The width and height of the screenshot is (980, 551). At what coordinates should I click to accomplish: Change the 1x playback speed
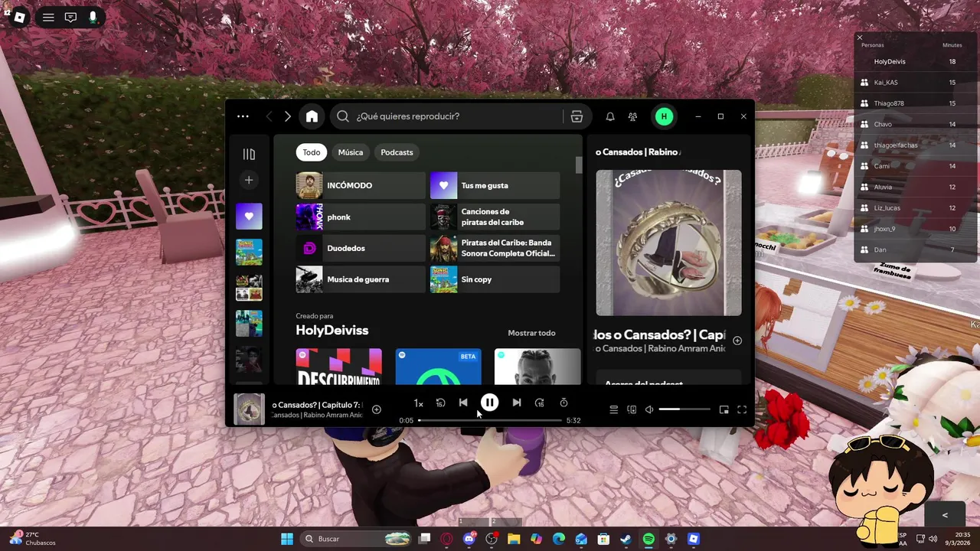click(418, 403)
